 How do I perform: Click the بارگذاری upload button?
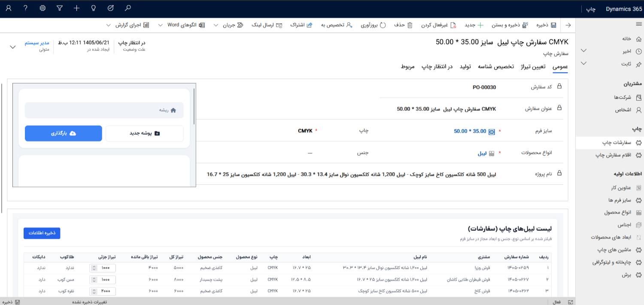point(64,133)
